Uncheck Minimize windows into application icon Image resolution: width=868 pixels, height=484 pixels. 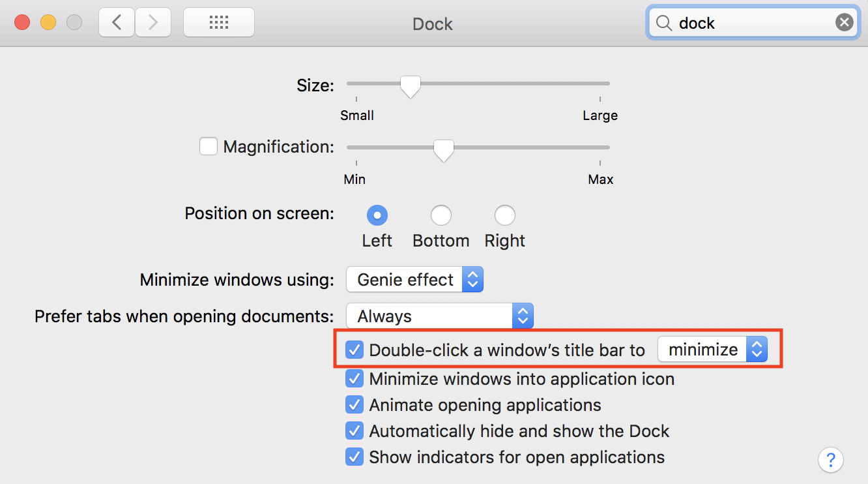[354, 379]
